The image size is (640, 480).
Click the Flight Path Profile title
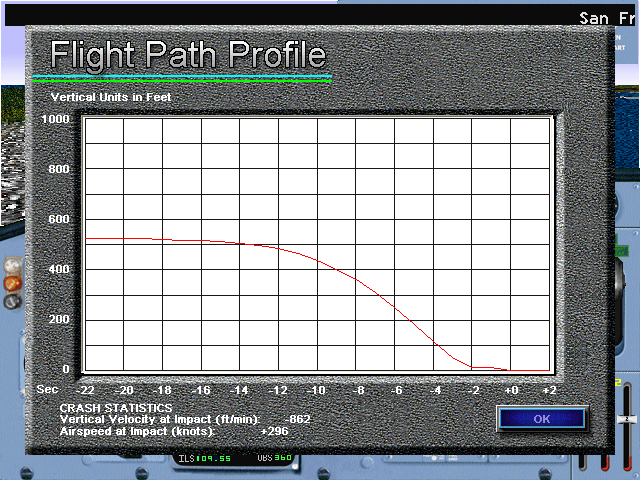(188, 55)
